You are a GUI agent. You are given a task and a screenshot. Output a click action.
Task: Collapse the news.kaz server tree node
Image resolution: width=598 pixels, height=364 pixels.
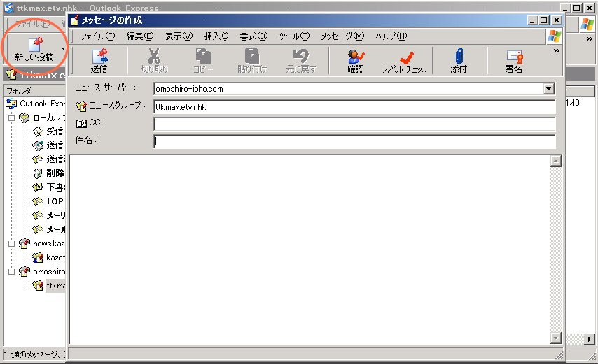click(11, 244)
